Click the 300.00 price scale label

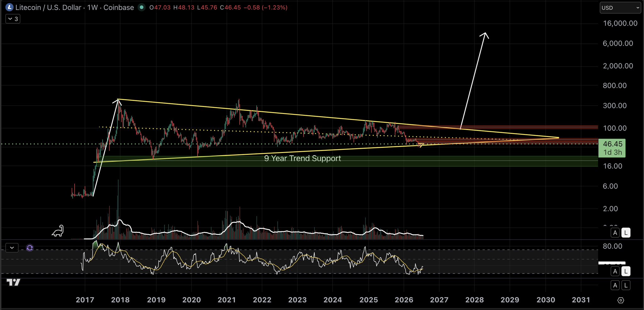tap(615, 105)
